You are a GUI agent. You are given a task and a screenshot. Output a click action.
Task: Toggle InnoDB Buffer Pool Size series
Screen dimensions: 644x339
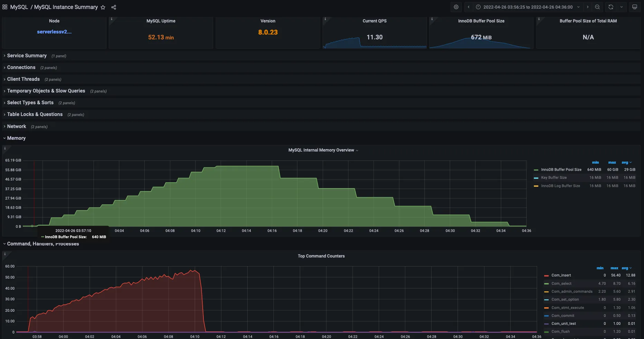coord(561,170)
